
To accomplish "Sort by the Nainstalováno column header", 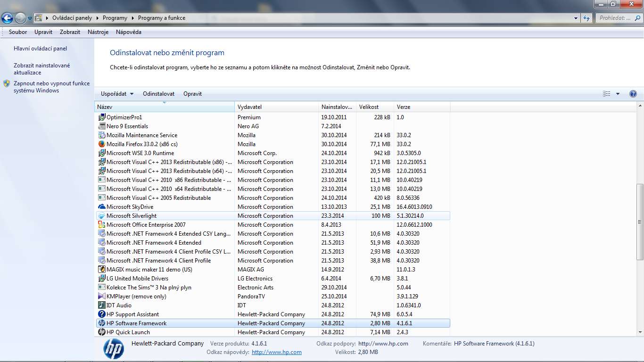I will click(x=338, y=107).
